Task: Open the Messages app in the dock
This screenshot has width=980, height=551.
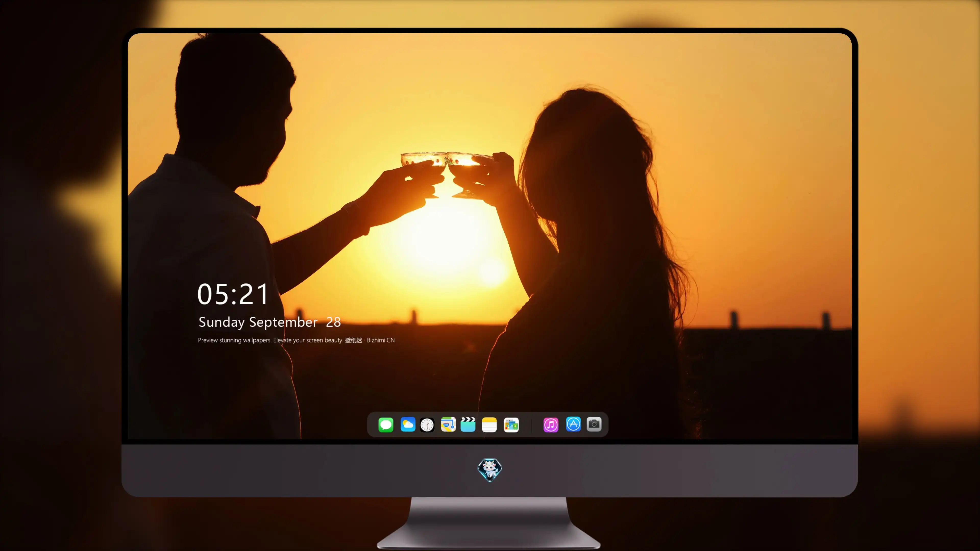Action: [x=386, y=424]
